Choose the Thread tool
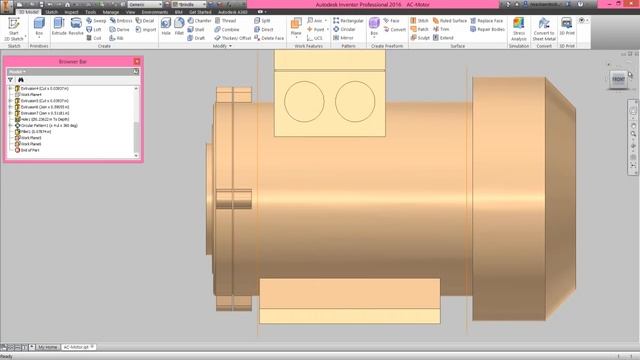Image resolution: width=640 pixels, height=360 pixels. point(225,20)
